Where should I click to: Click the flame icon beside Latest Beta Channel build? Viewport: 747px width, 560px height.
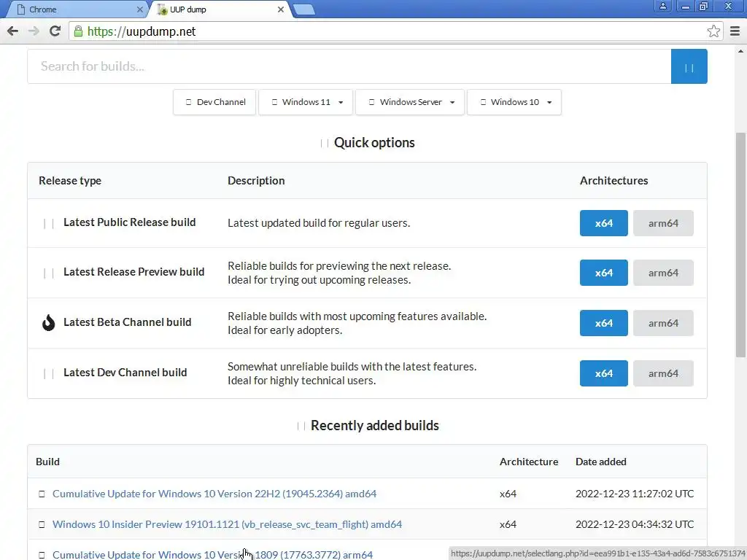click(x=48, y=322)
